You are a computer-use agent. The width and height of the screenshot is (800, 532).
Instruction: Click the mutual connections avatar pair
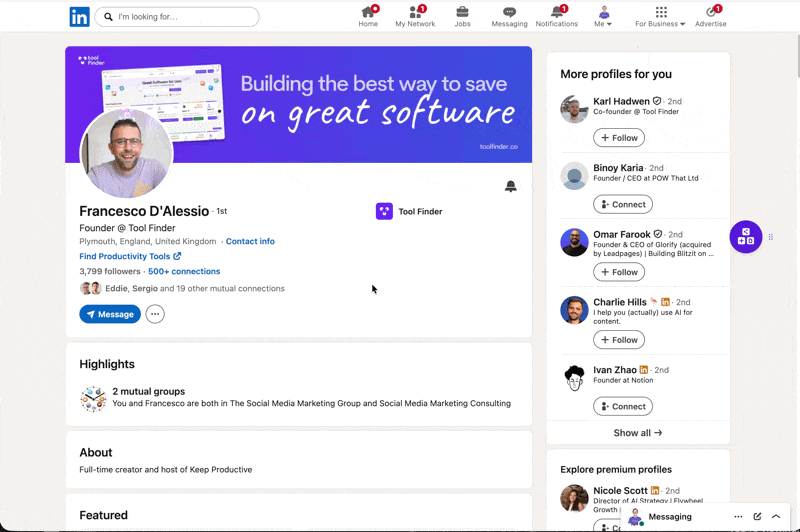pyautogui.click(x=91, y=288)
